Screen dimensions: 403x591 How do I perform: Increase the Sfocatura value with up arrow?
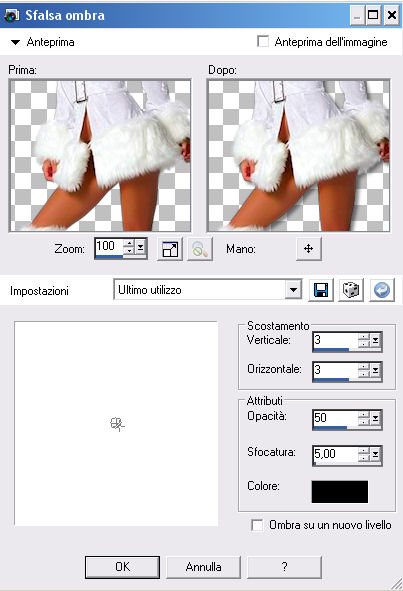(x=364, y=450)
